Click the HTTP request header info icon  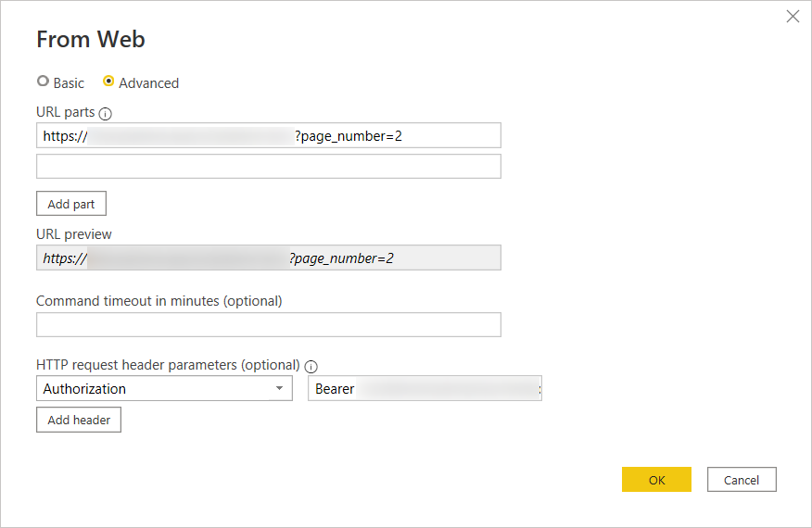(x=311, y=367)
